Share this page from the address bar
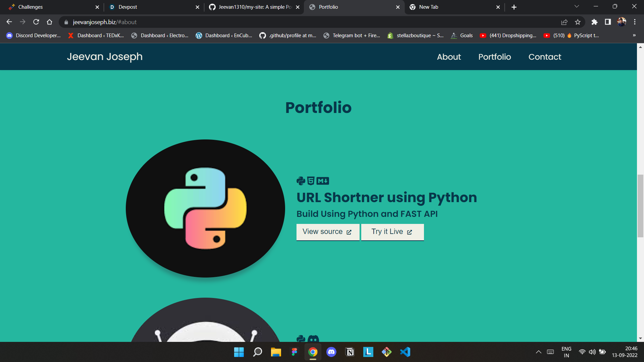644x362 pixels. 564,22
